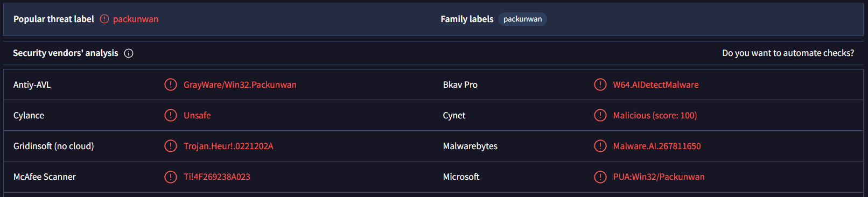This screenshot has height=197, width=868.
Task: Click the red packunwan popular threat label
Action: click(136, 19)
